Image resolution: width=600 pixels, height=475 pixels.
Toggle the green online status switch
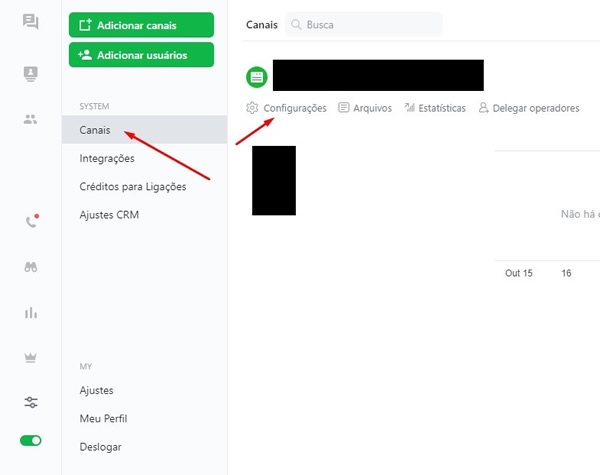31,440
